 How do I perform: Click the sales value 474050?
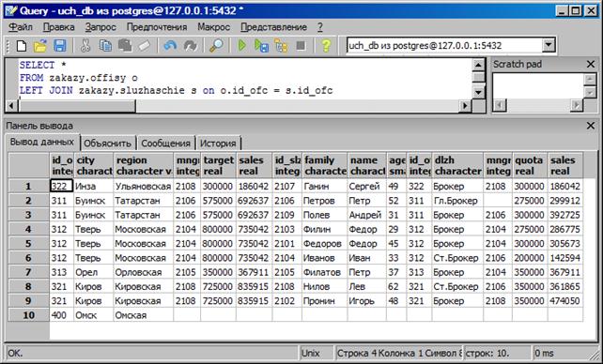pos(564,301)
